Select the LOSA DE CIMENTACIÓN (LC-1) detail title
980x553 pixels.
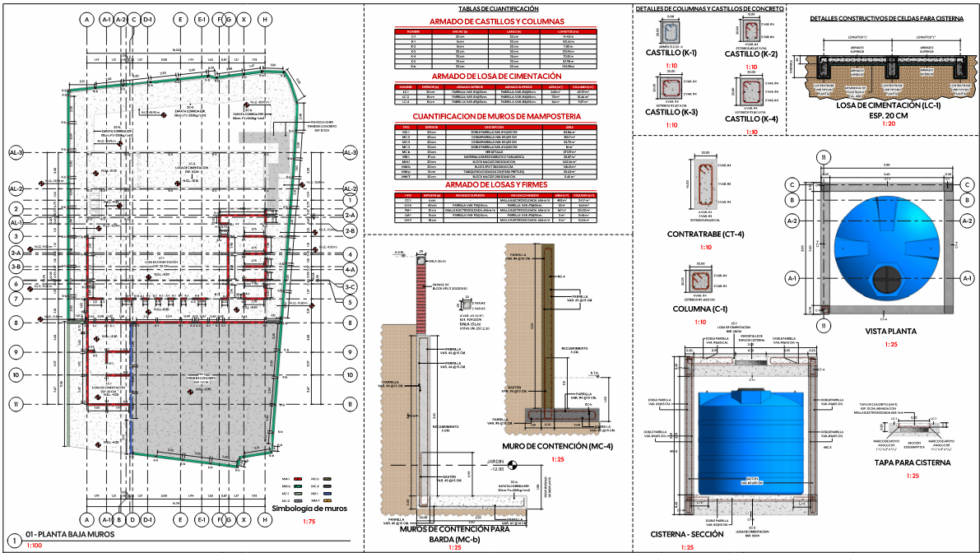click(888, 105)
